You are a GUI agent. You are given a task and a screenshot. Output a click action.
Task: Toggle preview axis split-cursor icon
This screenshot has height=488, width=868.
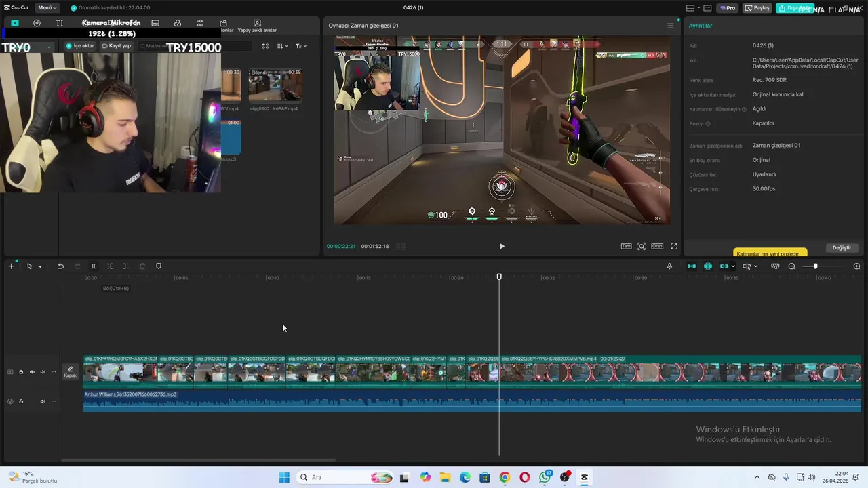click(x=747, y=266)
